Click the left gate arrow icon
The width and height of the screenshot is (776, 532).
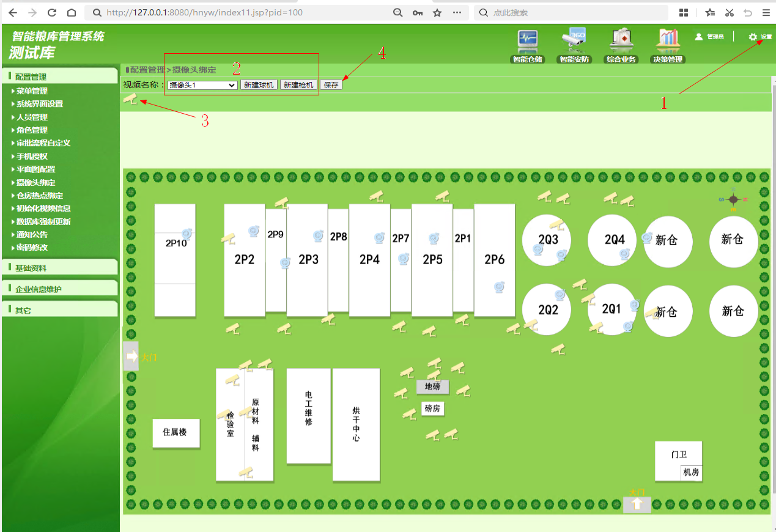point(131,357)
